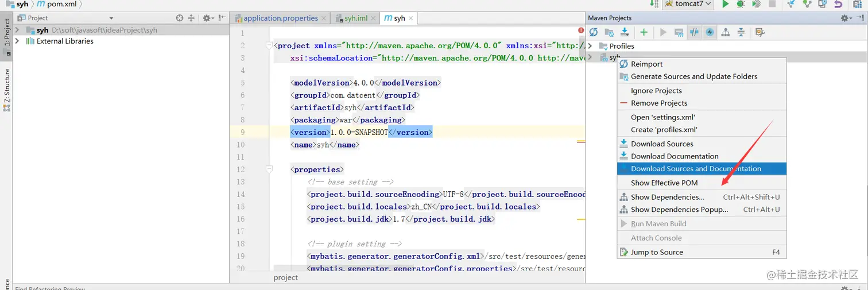This screenshot has height=290, width=868.
Task: Expand syh project root in Project tree
Action: pos(17,30)
